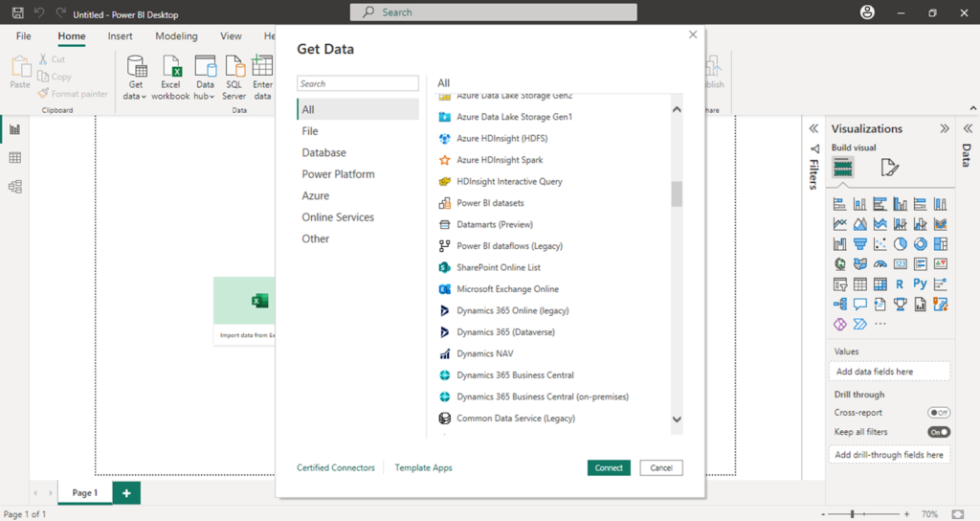Insert the gauge visual
The width and height of the screenshot is (980, 521).
880,264
